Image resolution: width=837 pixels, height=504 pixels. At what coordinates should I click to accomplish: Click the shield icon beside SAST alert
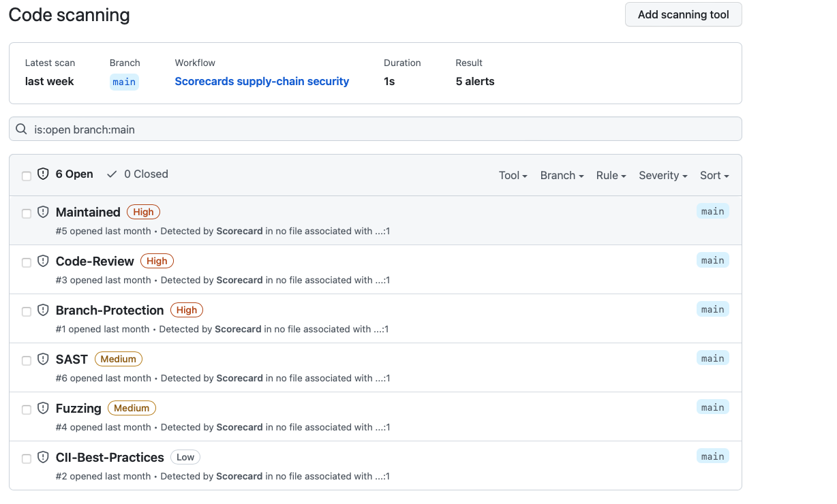pos(43,360)
